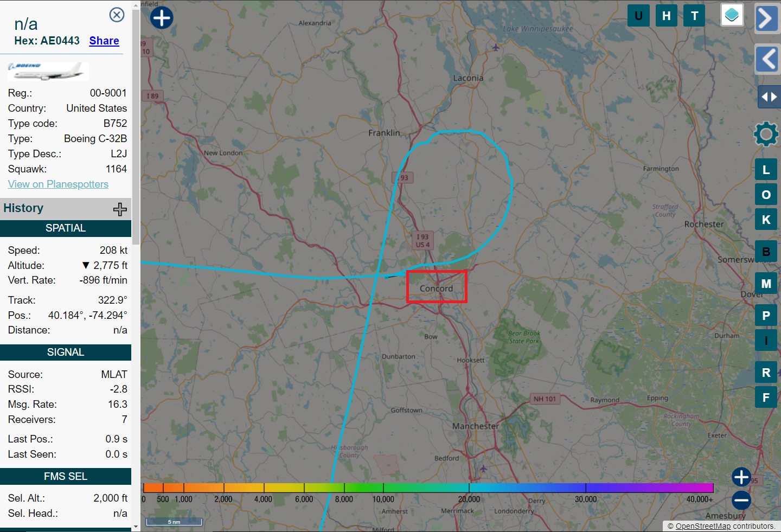Toggle the B map option button
The width and height of the screenshot is (781, 532).
click(766, 252)
